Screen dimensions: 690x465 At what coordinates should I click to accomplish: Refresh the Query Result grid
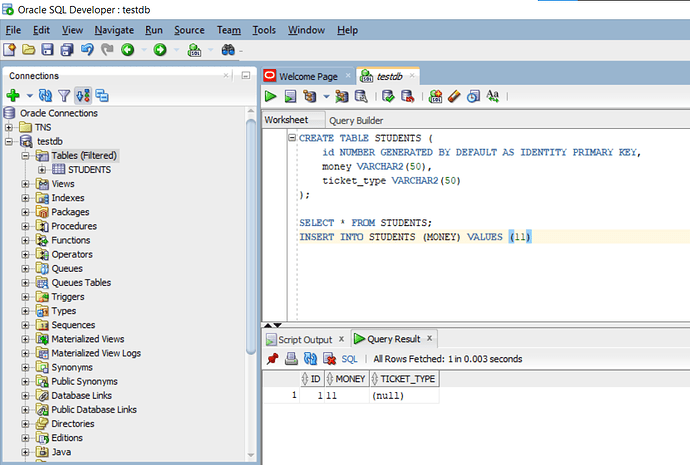(310, 359)
